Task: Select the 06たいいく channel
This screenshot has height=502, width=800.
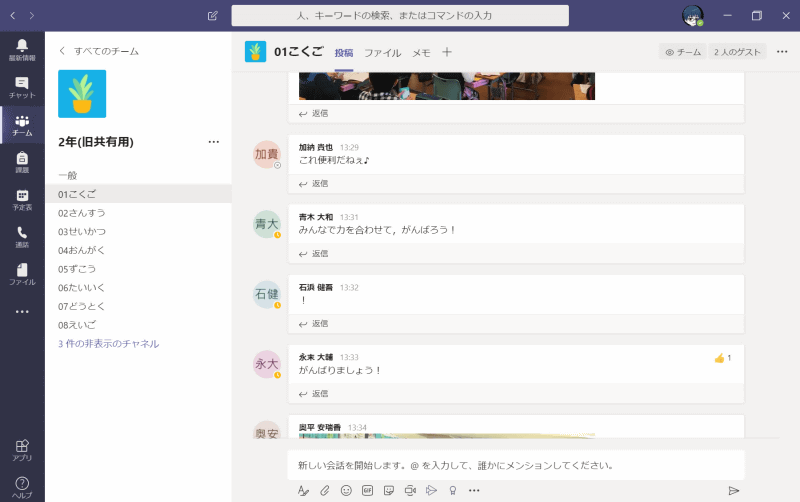Action: pos(138,288)
